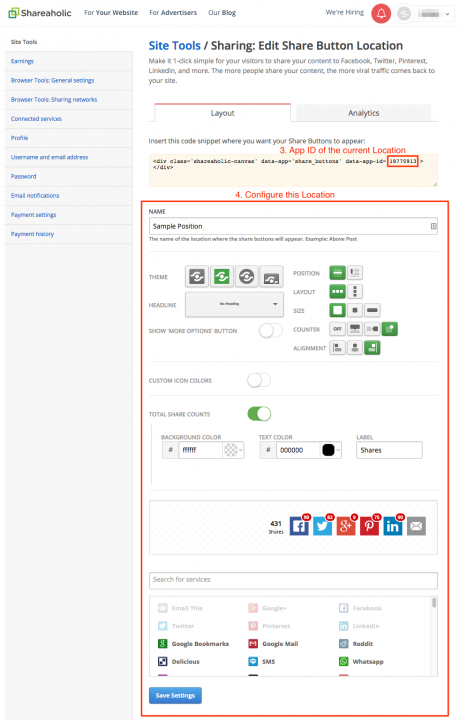This screenshot has width=460, height=720.
Task: Set counter to side bubble style
Action: point(372,329)
